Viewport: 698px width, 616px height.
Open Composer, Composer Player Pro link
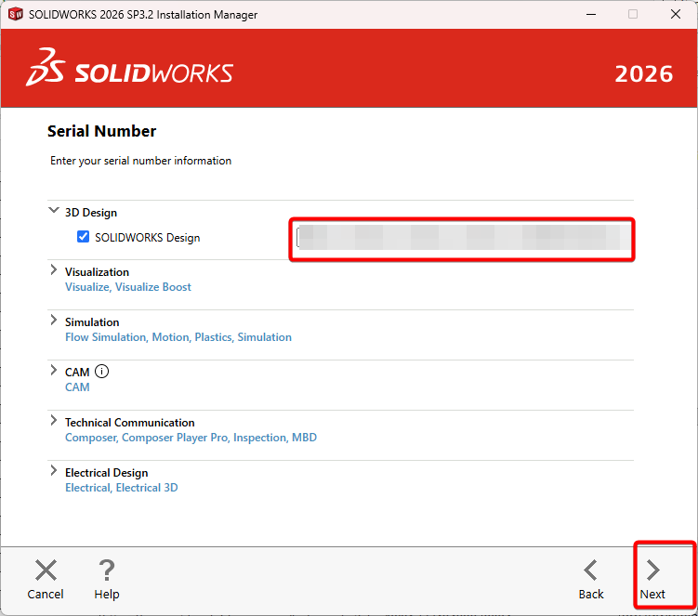pos(191,438)
